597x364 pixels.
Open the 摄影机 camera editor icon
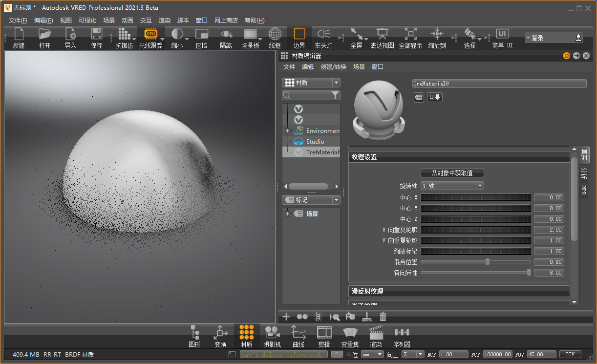tap(272, 335)
